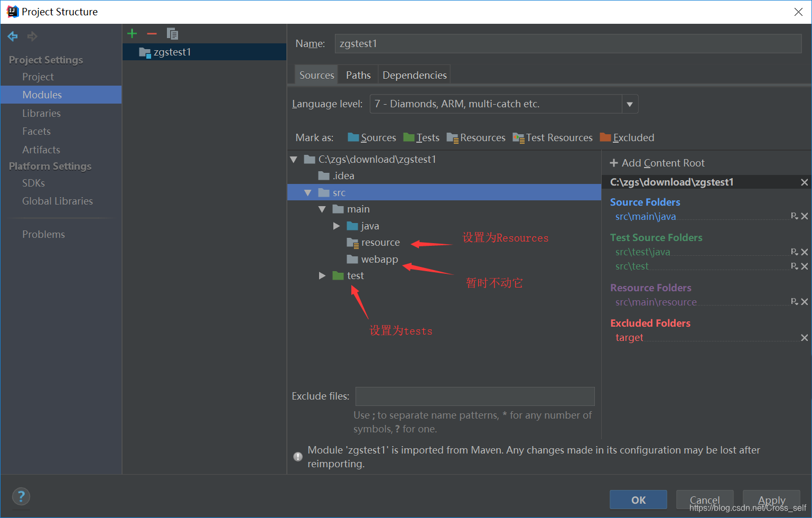Open Problems section
The image size is (812, 518).
pos(43,234)
